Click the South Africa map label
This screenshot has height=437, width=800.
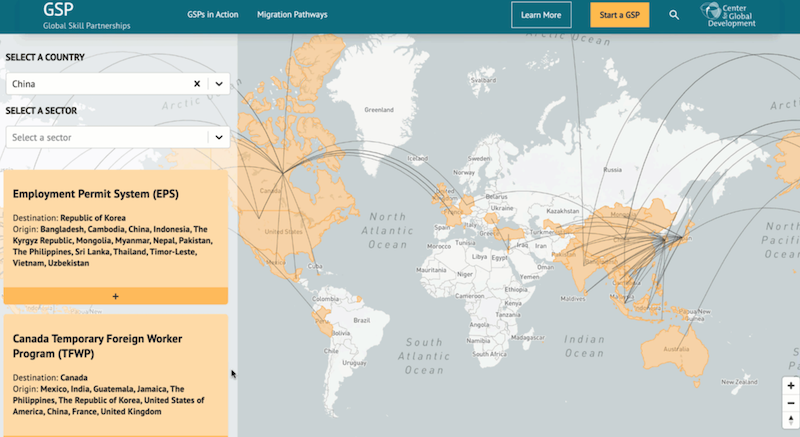click(x=489, y=354)
